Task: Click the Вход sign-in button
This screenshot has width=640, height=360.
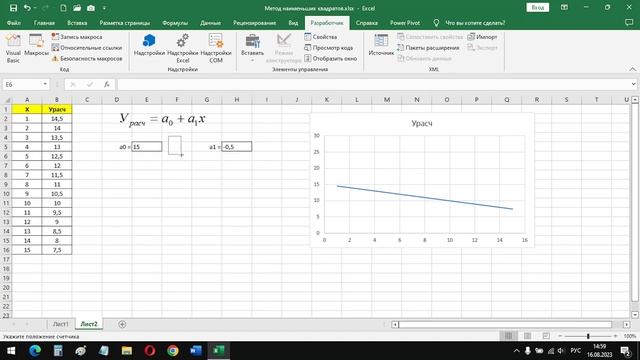Action: click(x=537, y=8)
